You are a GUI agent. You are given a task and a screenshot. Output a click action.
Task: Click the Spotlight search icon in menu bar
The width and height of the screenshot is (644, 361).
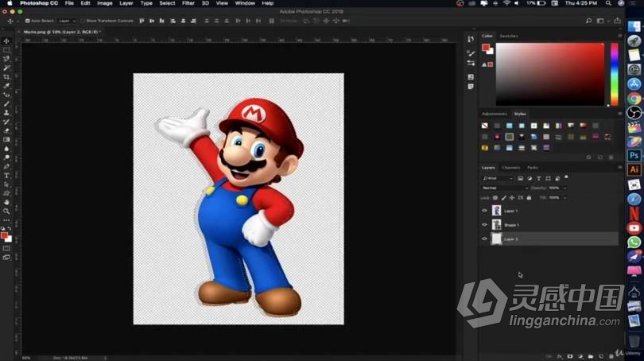608,3
